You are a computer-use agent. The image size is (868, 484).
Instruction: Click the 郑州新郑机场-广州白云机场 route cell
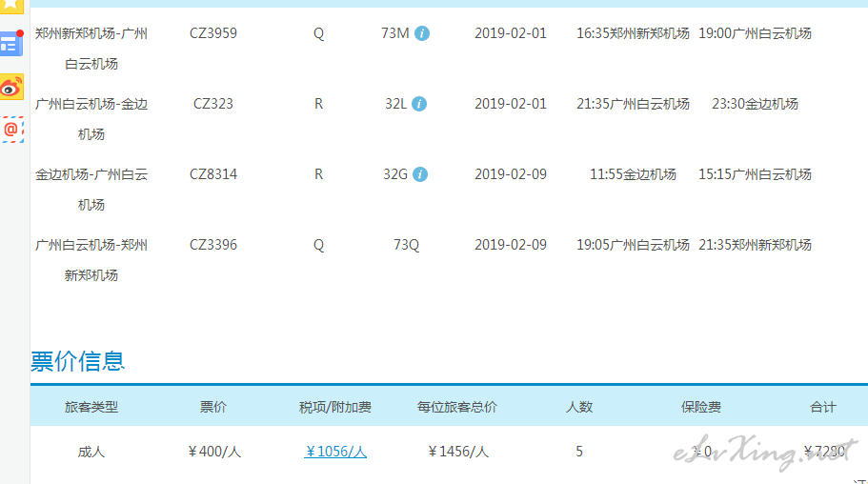pyautogui.click(x=91, y=49)
